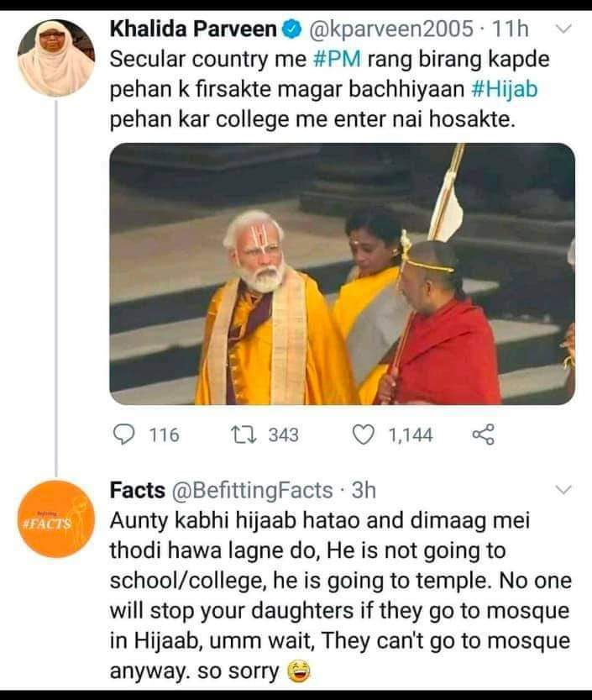Click the 3h reply timestamp

pos(364,490)
